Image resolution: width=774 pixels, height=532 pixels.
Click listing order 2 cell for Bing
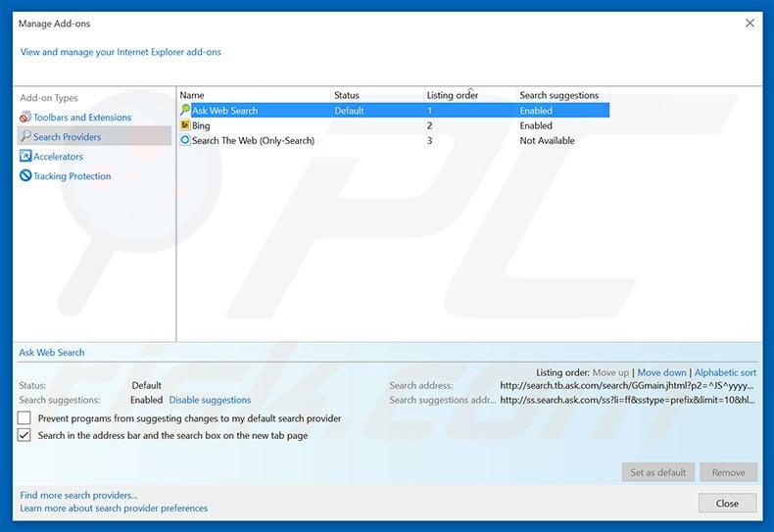429,125
